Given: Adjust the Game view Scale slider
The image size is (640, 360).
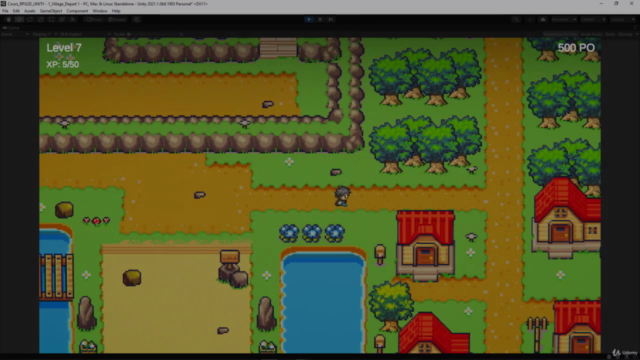Looking at the screenshot, I should [153, 34].
